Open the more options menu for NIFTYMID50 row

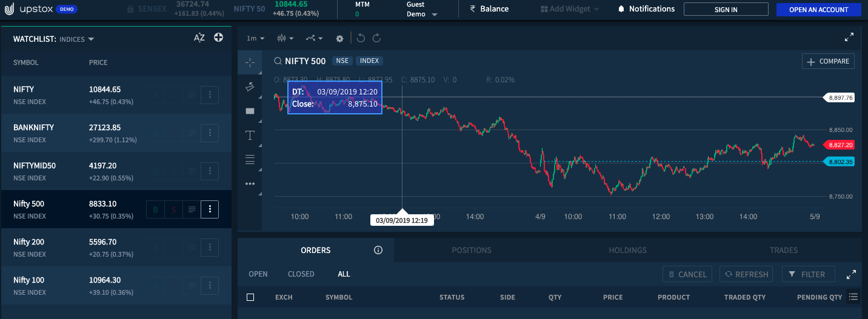pyautogui.click(x=210, y=171)
